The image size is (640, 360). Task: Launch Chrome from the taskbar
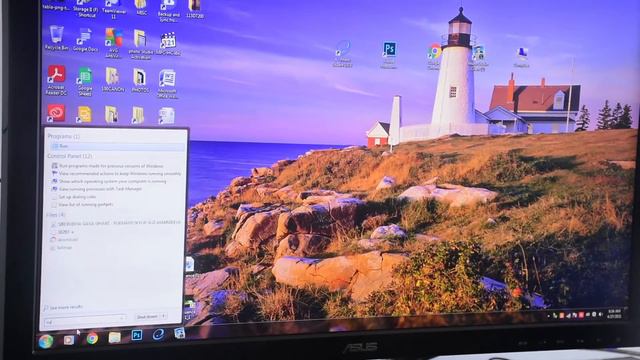(x=92, y=338)
